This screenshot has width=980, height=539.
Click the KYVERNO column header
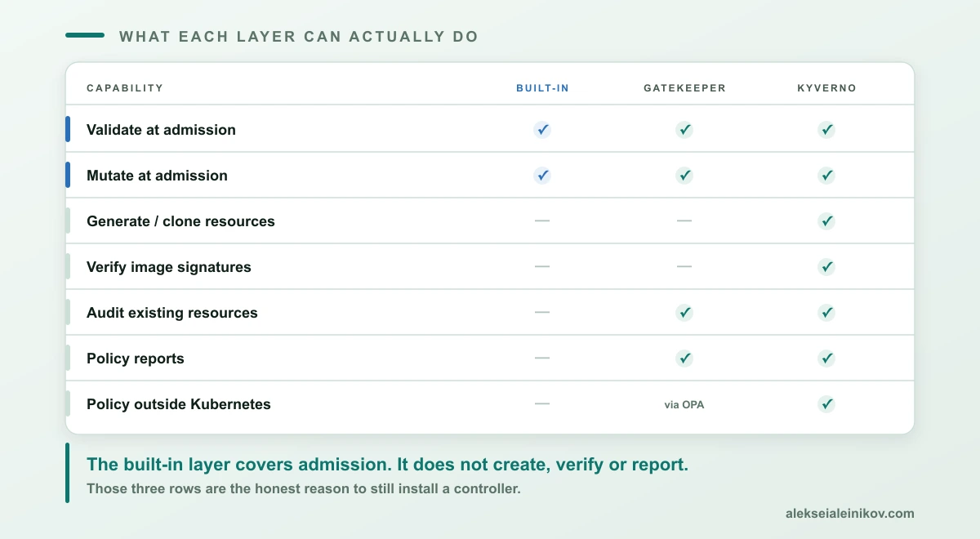click(826, 88)
